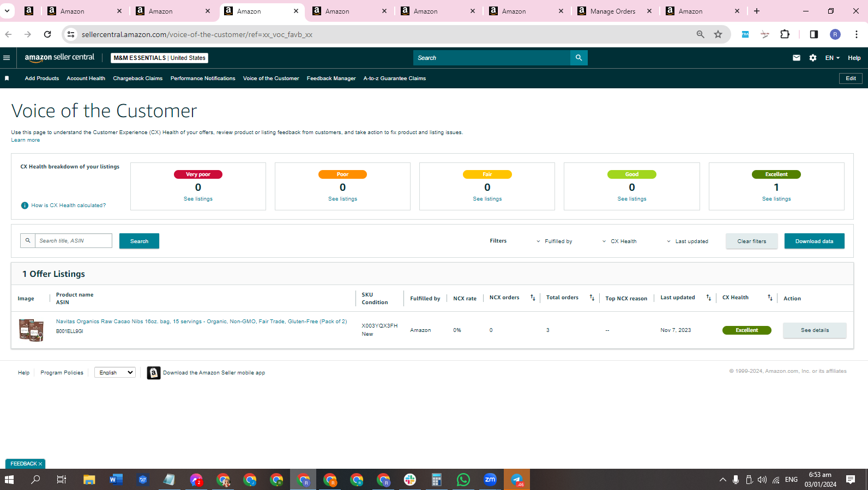Open Slack from the taskbar
868x490 pixels.
coord(410,480)
